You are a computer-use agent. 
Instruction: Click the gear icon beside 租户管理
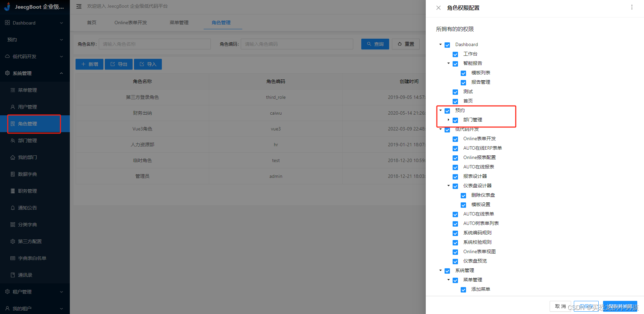[7, 291]
